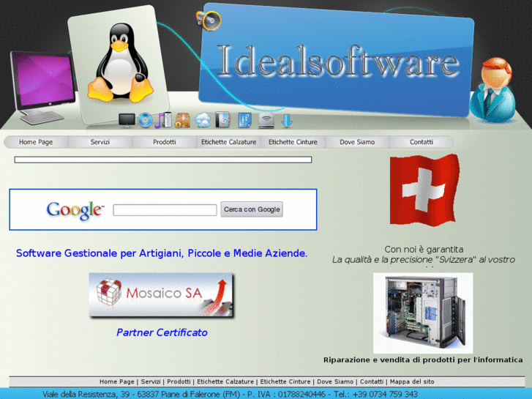
Task: Click the Idealsoftware title banner
Action: (336, 61)
